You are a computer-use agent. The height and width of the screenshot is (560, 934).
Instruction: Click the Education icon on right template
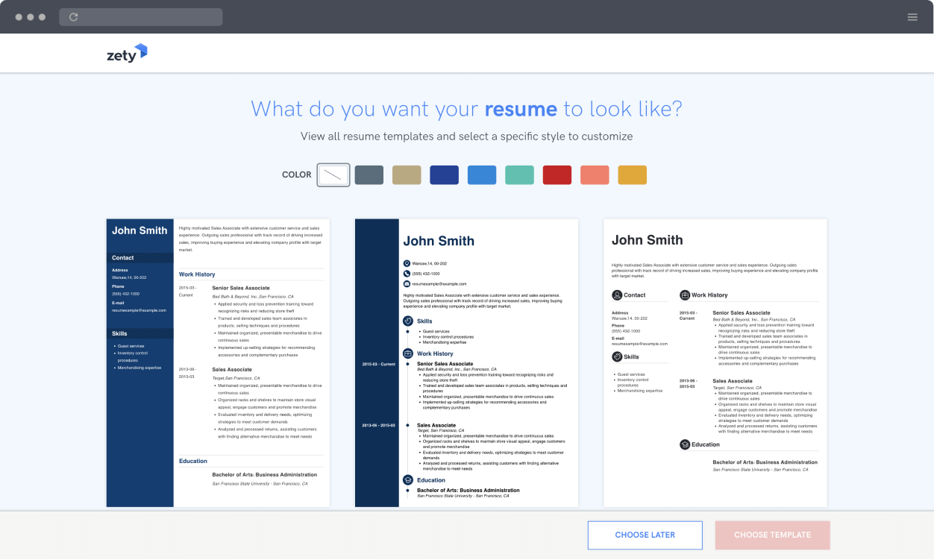[684, 444]
